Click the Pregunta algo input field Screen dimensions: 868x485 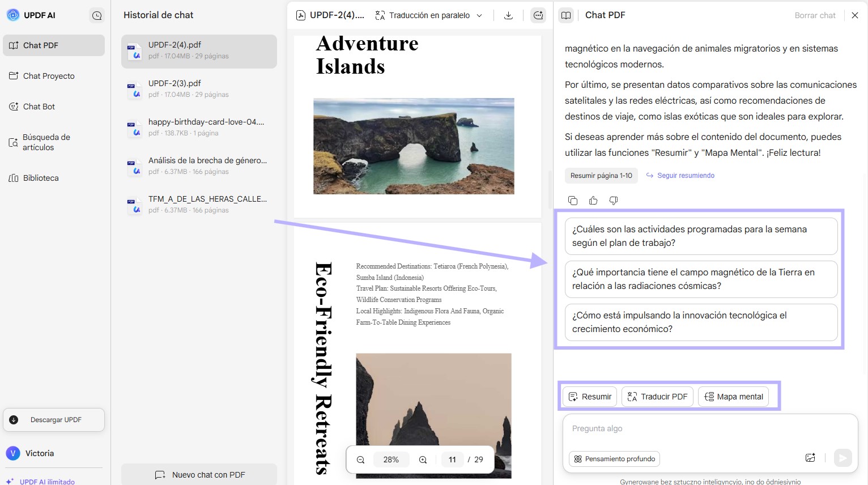(x=710, y=429)
